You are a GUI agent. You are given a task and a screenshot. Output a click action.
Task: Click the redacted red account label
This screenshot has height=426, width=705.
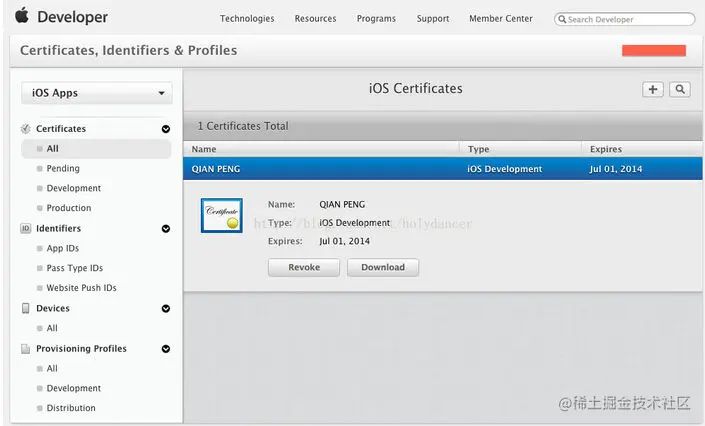pos(654,50)
